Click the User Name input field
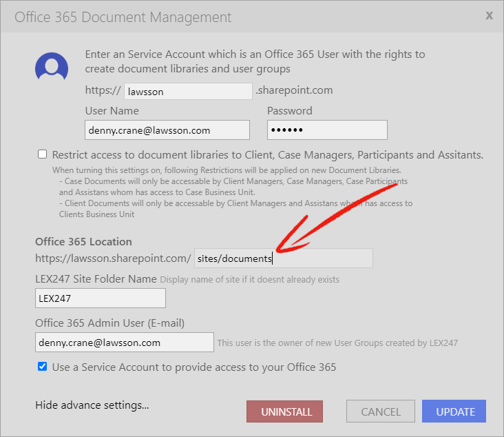The image size is (504, 437). pos(167,130)
